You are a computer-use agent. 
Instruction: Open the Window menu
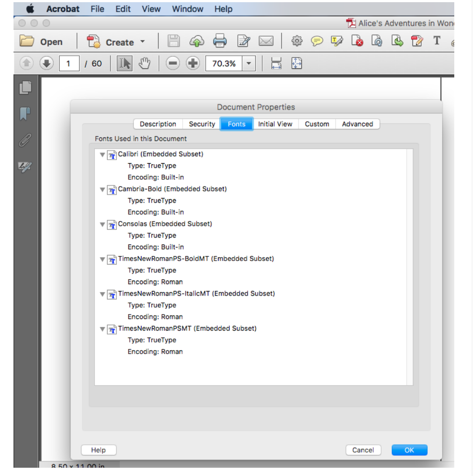click(x=187, y=9)
